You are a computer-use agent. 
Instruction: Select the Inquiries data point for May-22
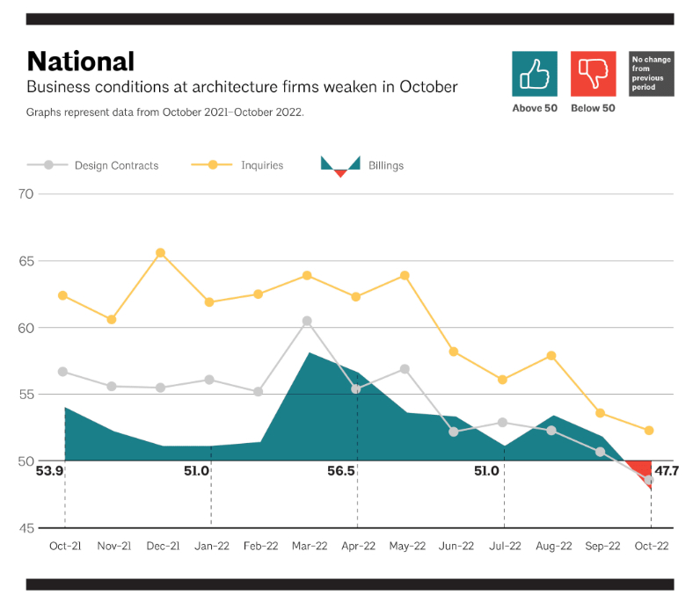click(405, 276)
